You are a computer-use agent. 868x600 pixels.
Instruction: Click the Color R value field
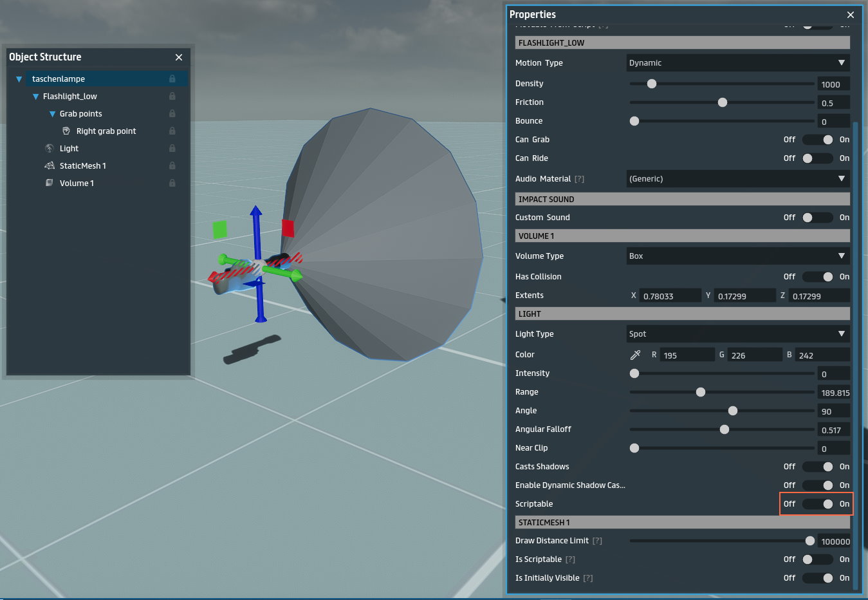coord(687,355)
